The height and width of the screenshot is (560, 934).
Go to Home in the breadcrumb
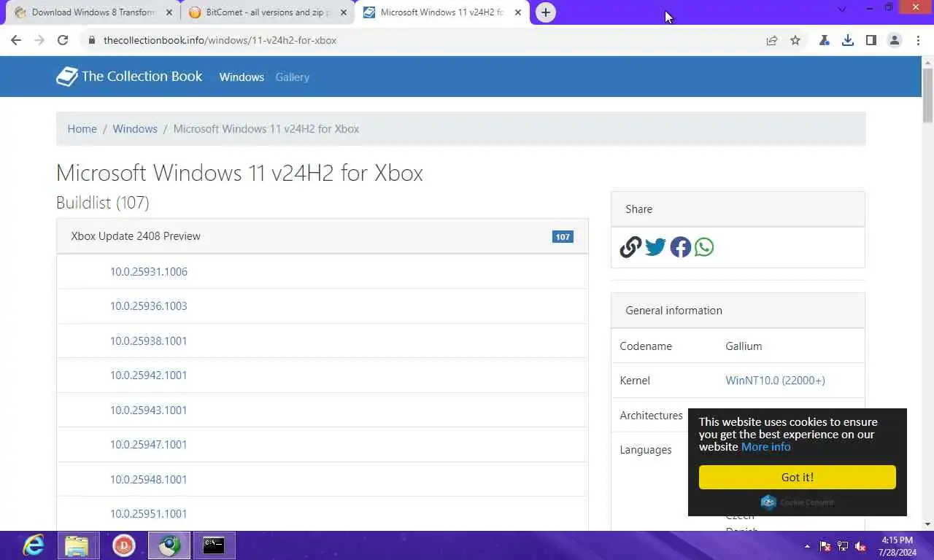pyautogui.click(x=82, y=129)
